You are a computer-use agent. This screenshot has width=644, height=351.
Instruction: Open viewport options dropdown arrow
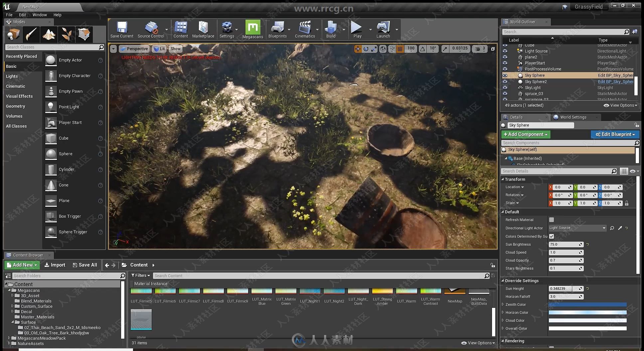click(x=113, y=49)
